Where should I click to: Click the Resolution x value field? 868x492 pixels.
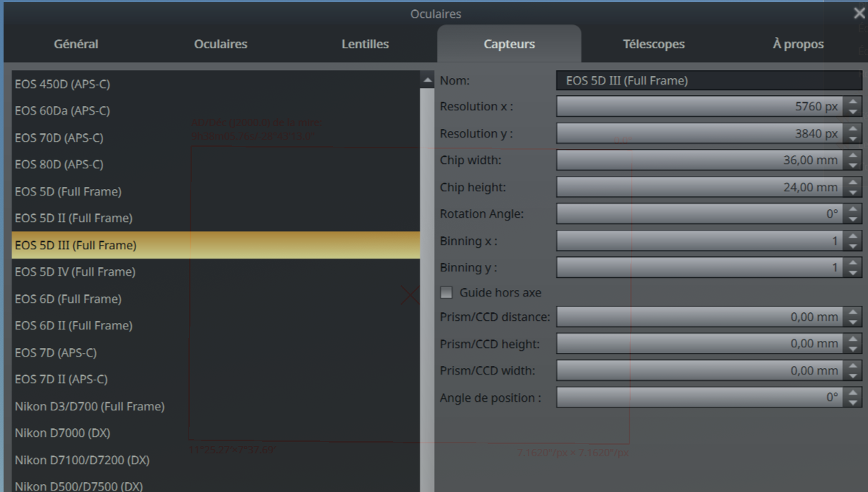(700, 107)
